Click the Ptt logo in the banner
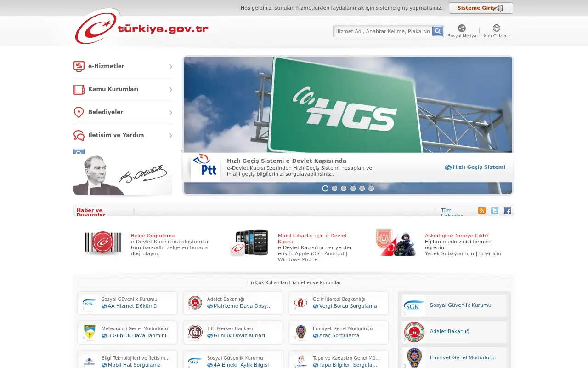 [x=205, y=167]
